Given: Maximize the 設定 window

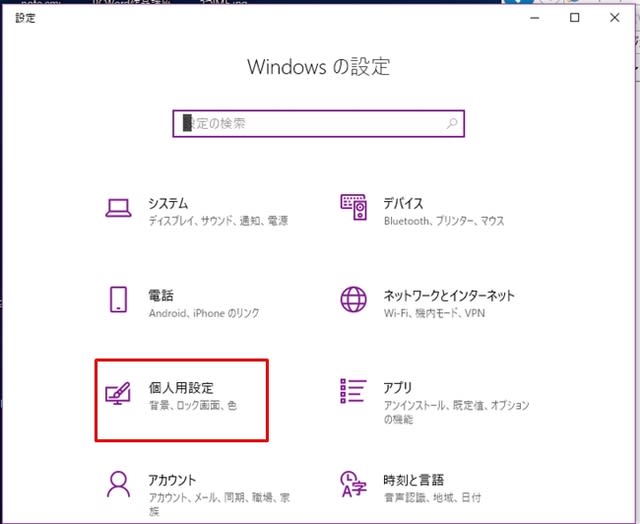Looking at the screenshot, I should (575, 18).
